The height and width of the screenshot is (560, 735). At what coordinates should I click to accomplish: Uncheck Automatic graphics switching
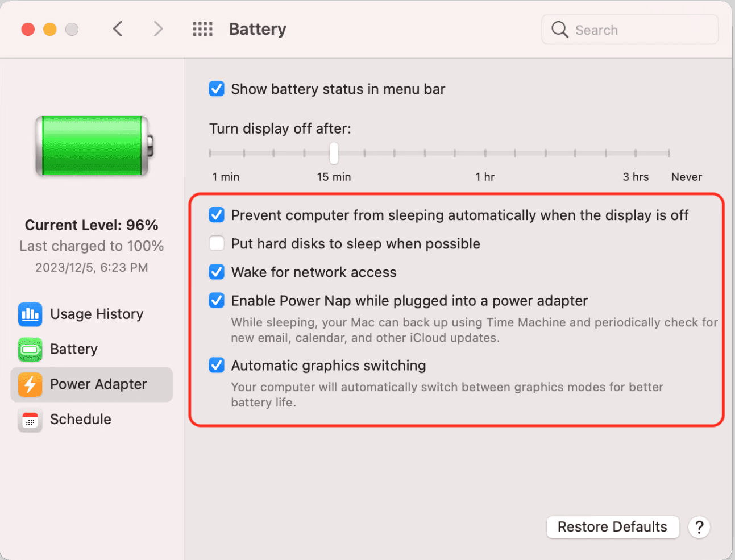pos(217,366)
